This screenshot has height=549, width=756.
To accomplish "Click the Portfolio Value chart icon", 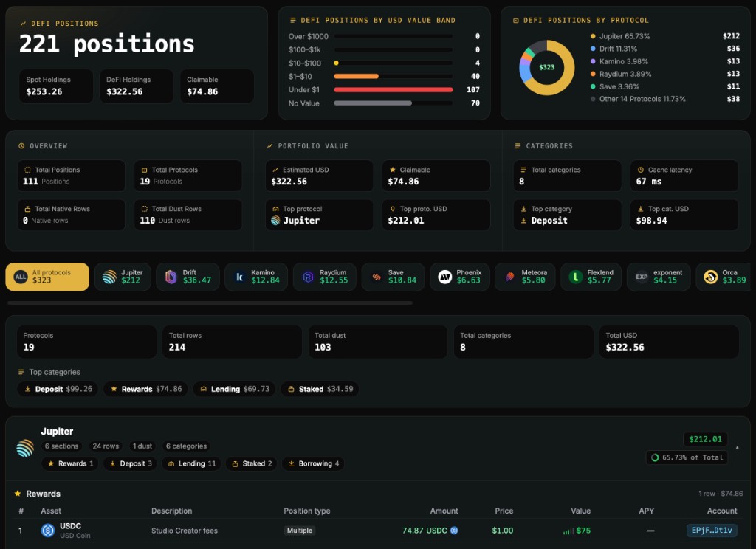I will click(x=269, y=145).
